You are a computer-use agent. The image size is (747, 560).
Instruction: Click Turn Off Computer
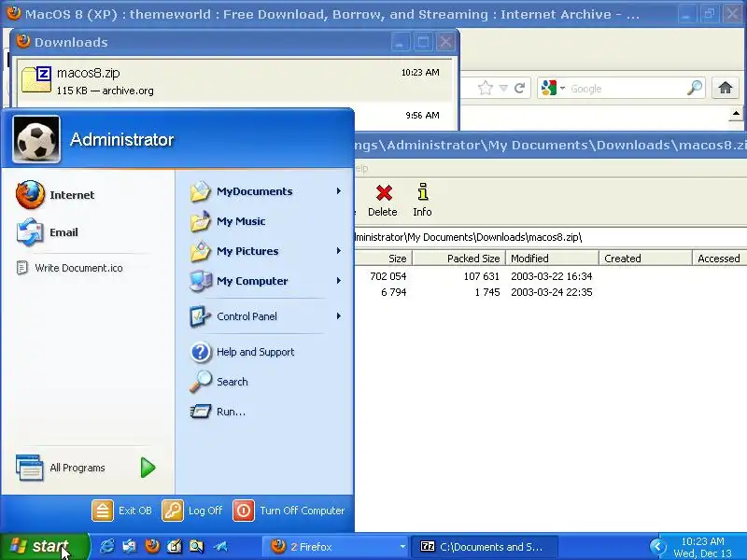click(x=289, y=511)
